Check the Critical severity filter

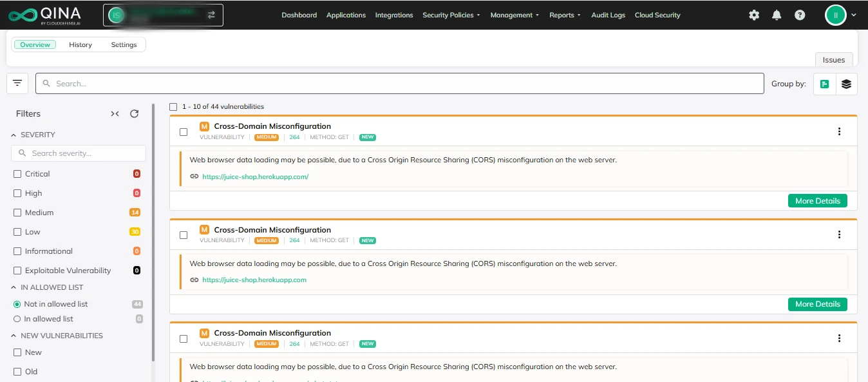click(x=17, y=174)
